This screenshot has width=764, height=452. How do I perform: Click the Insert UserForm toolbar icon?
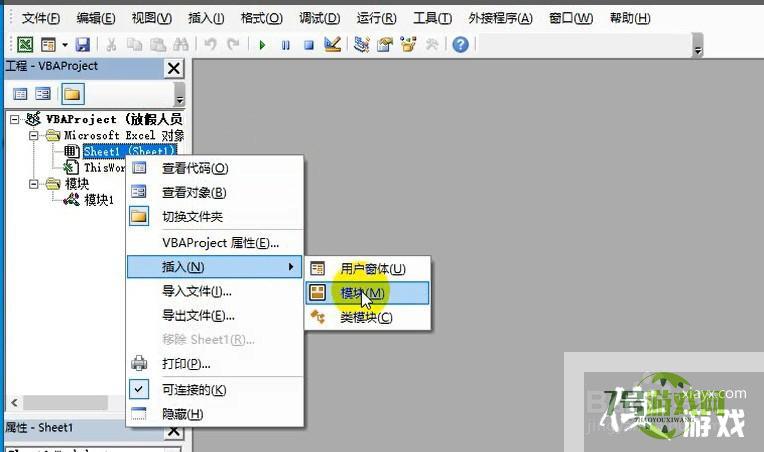(x=48, y=45)
